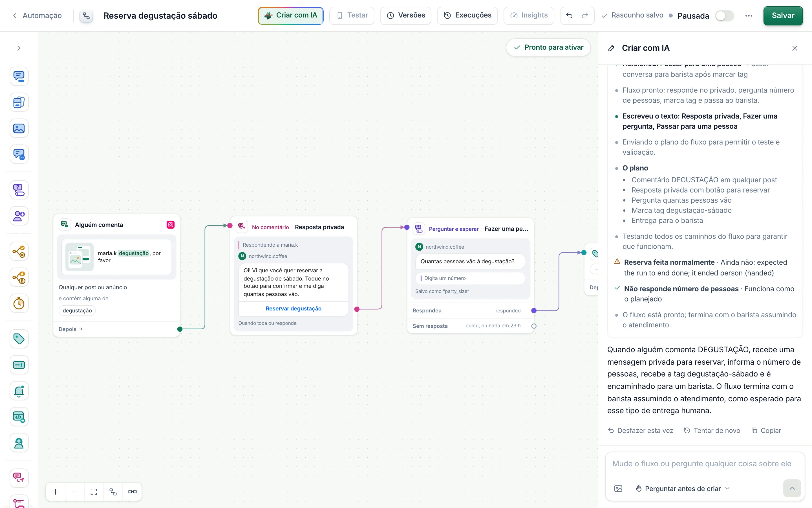This screenshot has height=508, width=812.
Task: Select the degustação keyword chip
Action: click(77, 310)
